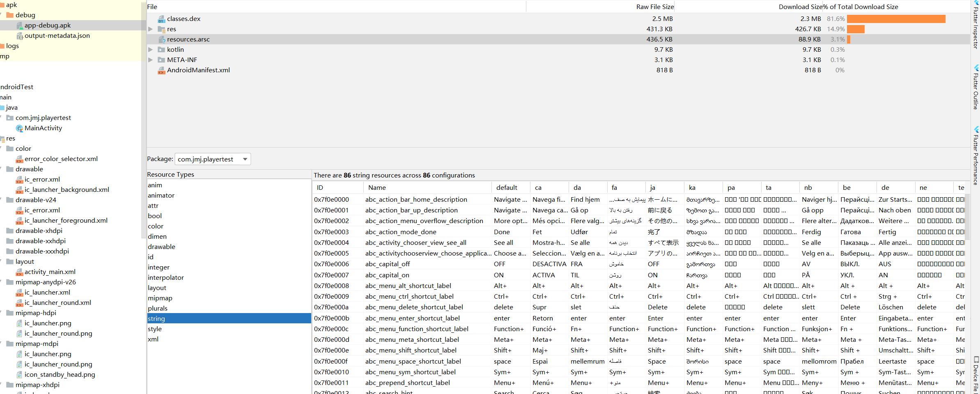
Task: Select the mipmap resource type
Action: click(229, 298)
